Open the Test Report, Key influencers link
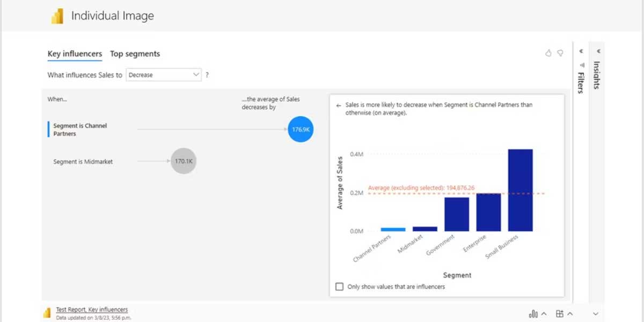This screenshot has width=644, height=322. click(x=92, y=310)
